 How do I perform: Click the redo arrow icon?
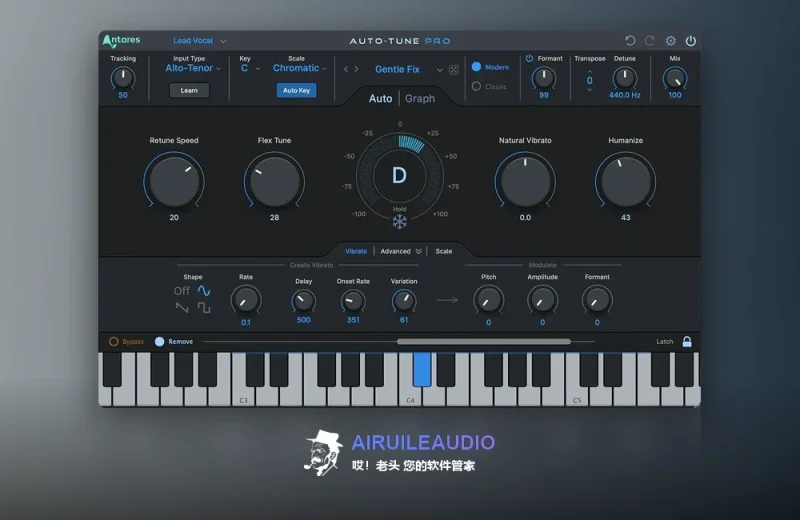click(x=649, y=41)
